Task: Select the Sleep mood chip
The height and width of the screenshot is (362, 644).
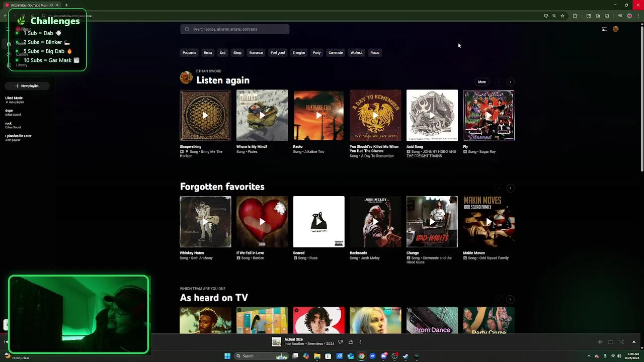Action: tap(237, 53)
